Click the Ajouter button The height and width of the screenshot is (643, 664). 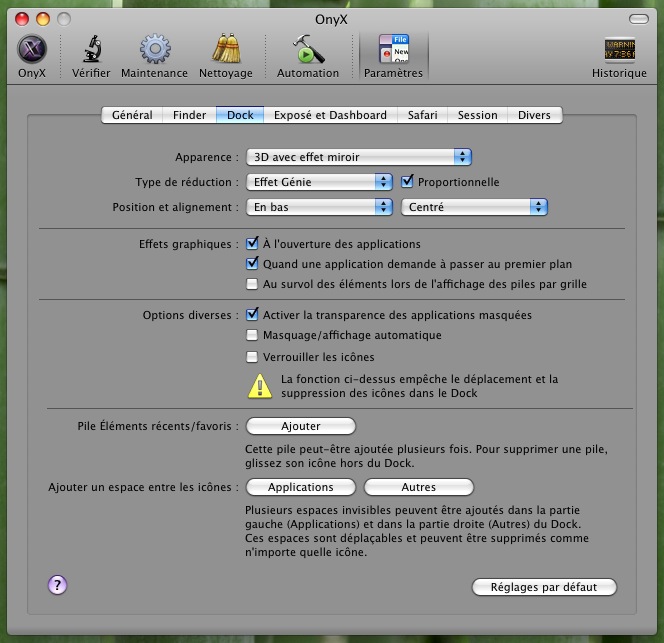click(x=301, y=426)
